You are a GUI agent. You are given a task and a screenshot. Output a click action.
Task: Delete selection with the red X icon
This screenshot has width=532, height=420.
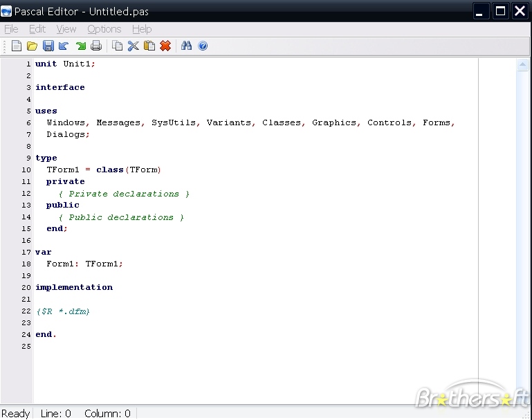tap(165, 46)
